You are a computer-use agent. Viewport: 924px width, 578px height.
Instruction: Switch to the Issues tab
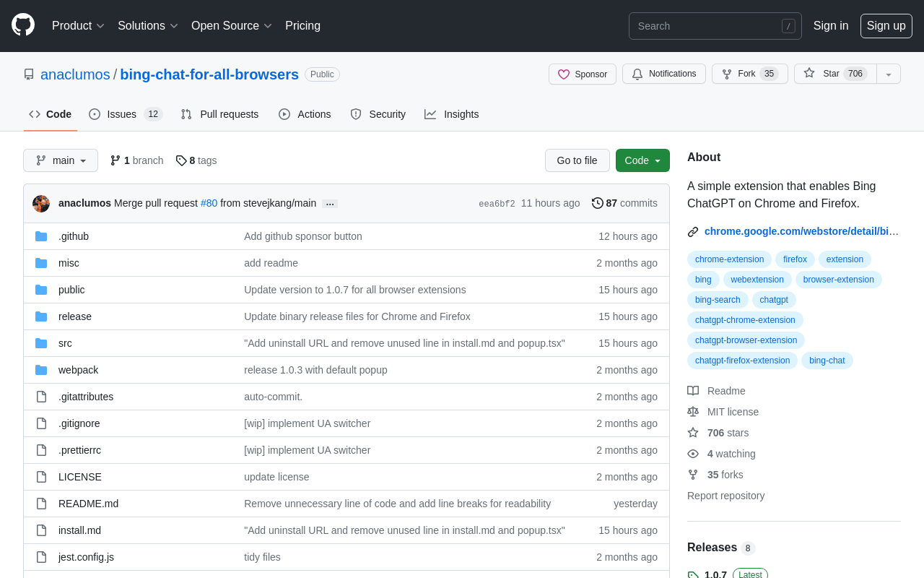point(126,114)
